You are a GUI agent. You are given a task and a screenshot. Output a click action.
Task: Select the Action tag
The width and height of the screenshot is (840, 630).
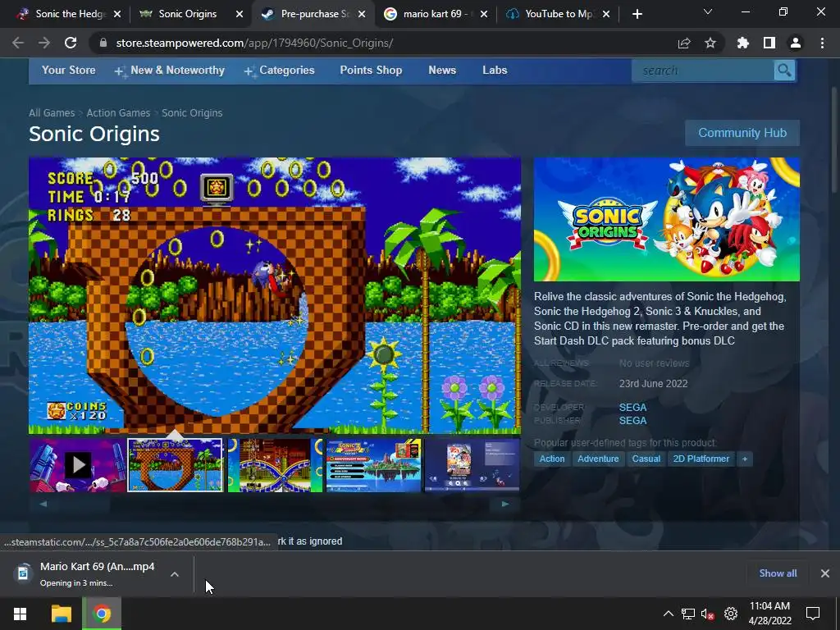552,459
